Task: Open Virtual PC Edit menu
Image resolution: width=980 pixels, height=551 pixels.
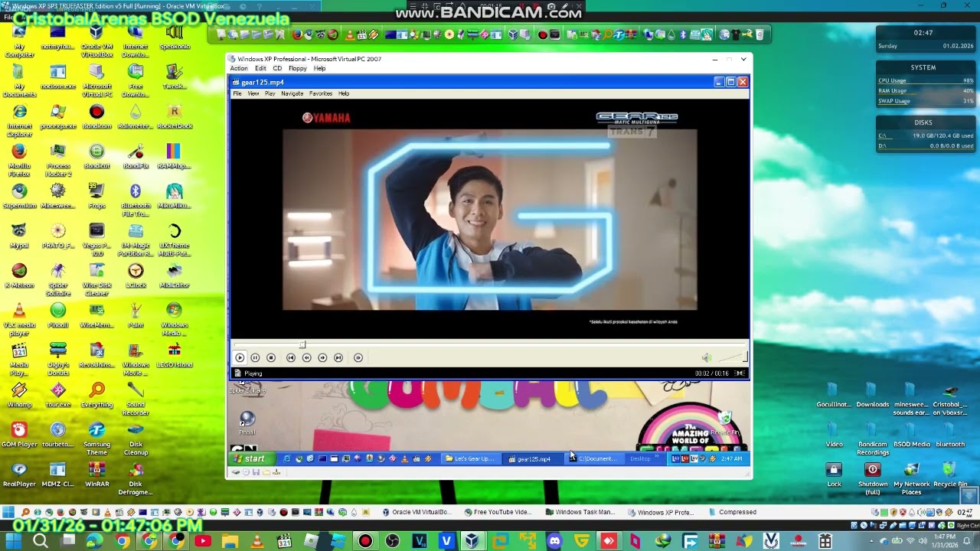Action: 260,69
